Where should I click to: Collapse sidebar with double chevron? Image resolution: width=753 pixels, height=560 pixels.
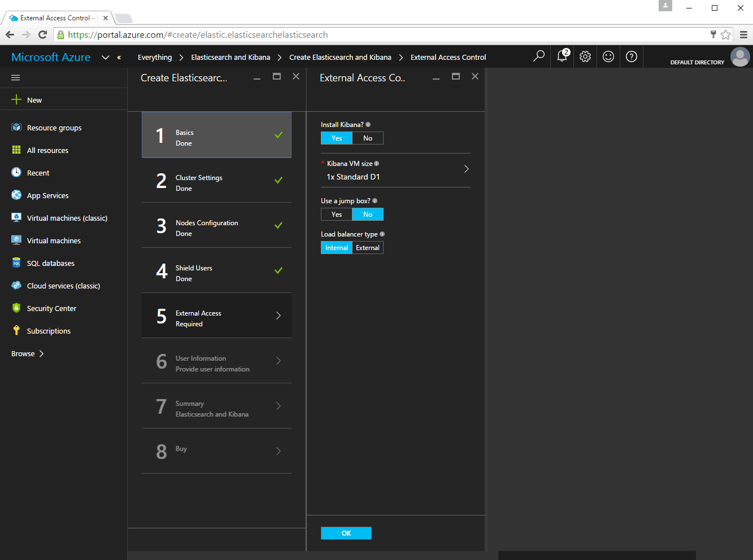coord(119,57)
